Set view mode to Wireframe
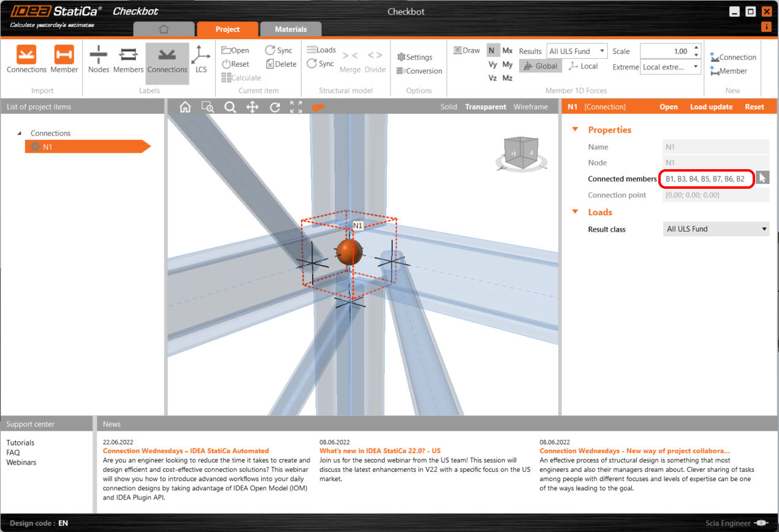 click(x=530, y=107)
